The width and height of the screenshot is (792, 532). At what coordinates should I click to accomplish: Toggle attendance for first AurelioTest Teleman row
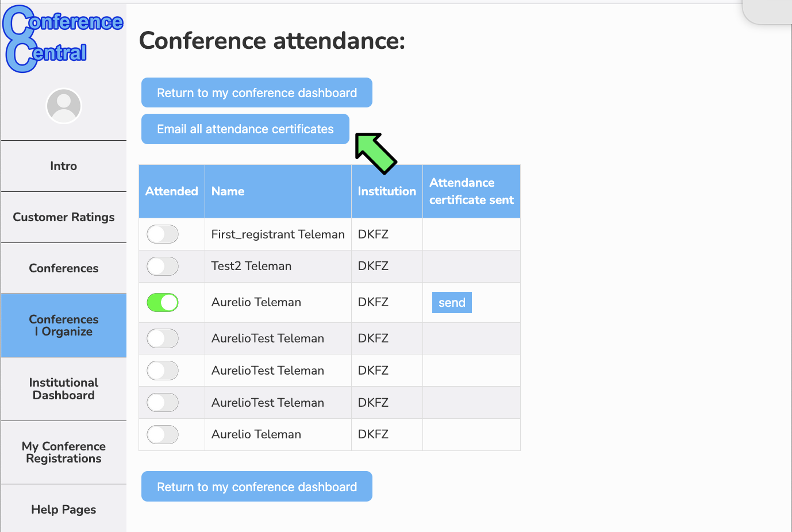coord(163,339)
